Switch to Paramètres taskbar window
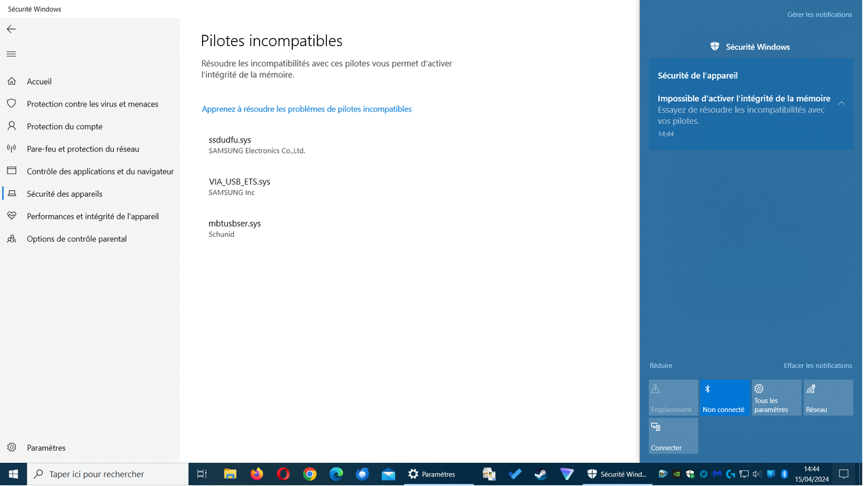 click(438, 474)
